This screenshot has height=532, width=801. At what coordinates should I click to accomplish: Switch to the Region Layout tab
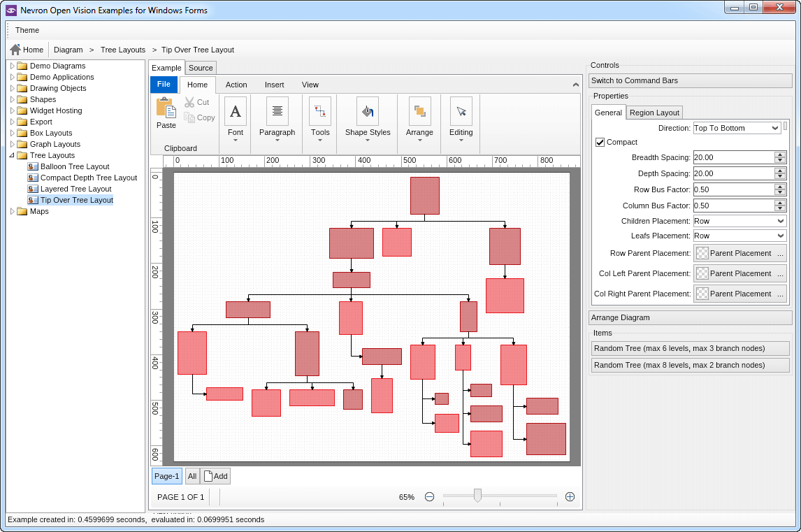click(x=654, y=113)
